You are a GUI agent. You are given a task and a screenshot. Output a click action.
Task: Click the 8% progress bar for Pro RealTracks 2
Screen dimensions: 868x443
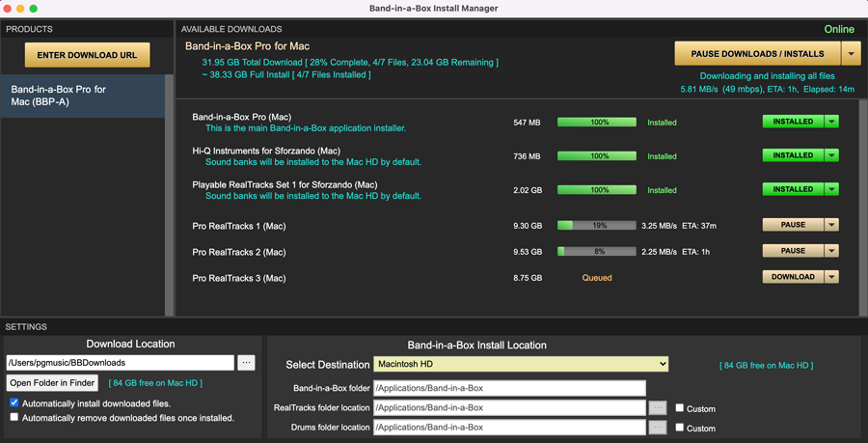pyautogui.click(x=597, y=251)
